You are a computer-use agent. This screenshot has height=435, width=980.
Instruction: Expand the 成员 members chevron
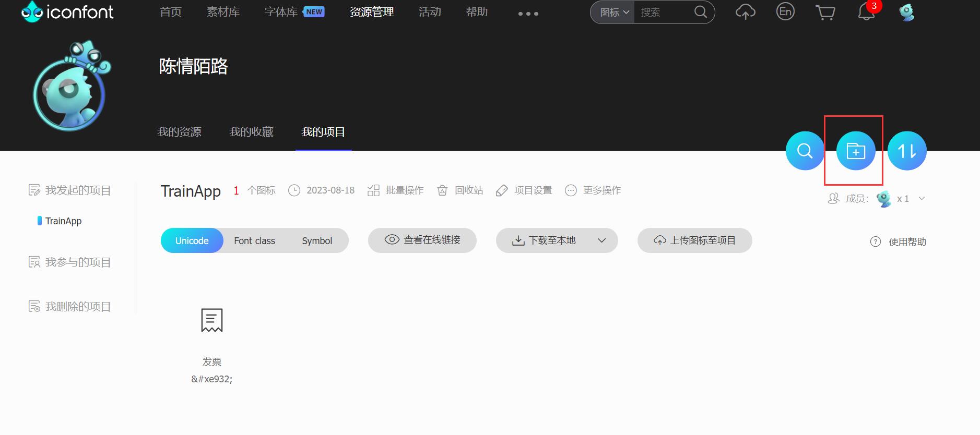point(922,199)
